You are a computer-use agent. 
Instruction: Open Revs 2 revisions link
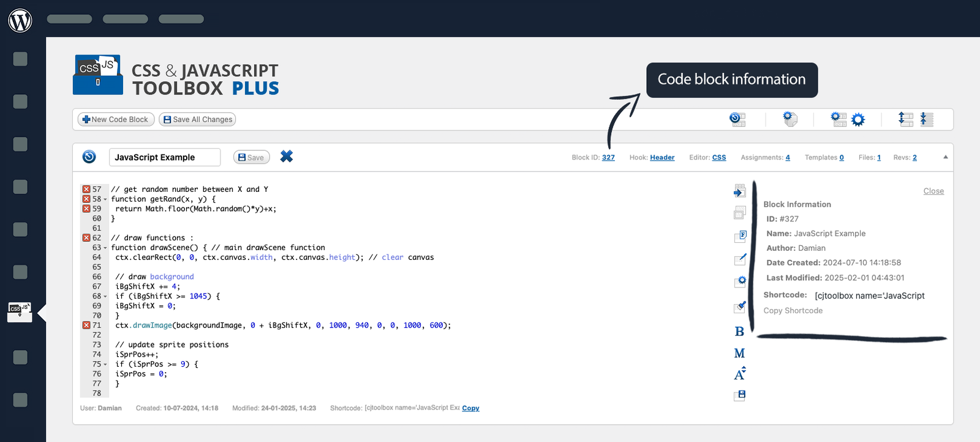pos(914,158)
